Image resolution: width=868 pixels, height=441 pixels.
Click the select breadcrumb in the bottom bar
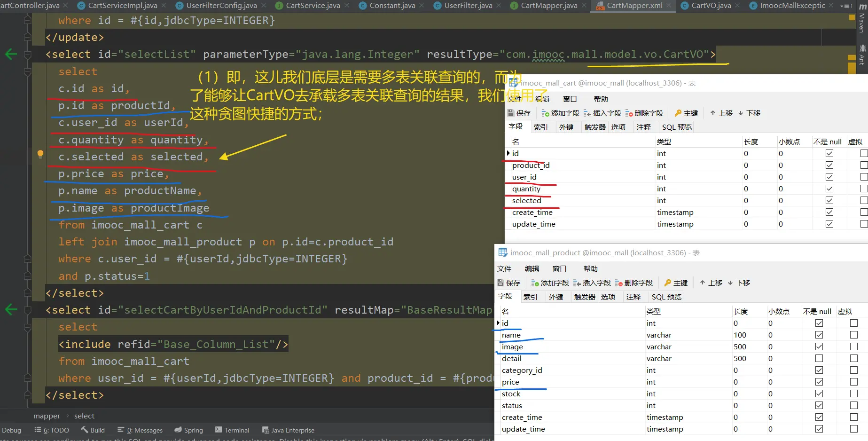coord(84,416)
